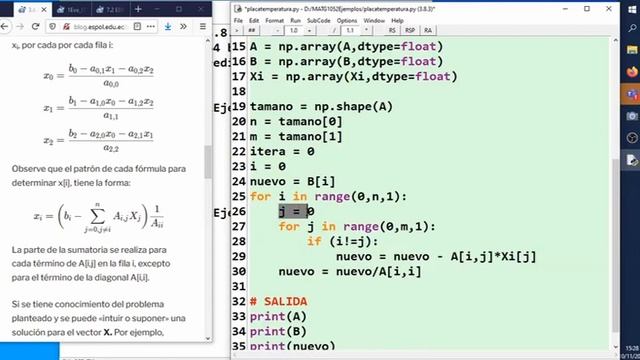
Task: Click the '##' comment button in toolbar
Action: coord(252,30)
